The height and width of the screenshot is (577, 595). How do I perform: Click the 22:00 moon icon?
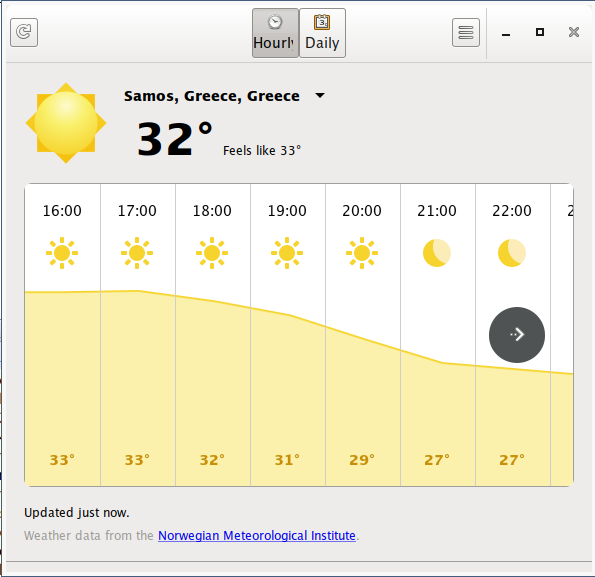[x=512, y=253]
